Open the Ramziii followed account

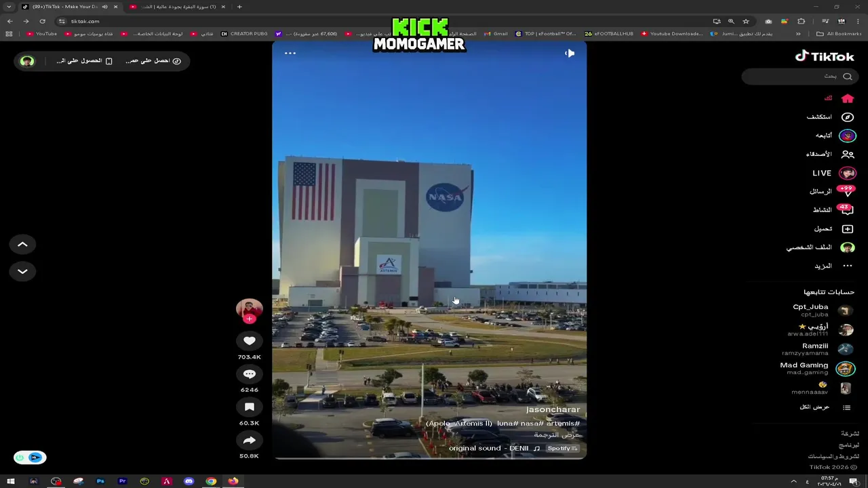[817, 349]
